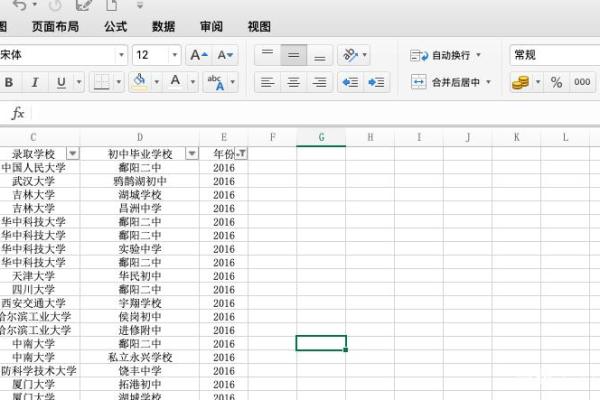Image resolution: width=600 pixels, height=400 pixels.
Task: Decrease font size with A▼ icon
Action: pyautogui.click(x=225, y=55)
